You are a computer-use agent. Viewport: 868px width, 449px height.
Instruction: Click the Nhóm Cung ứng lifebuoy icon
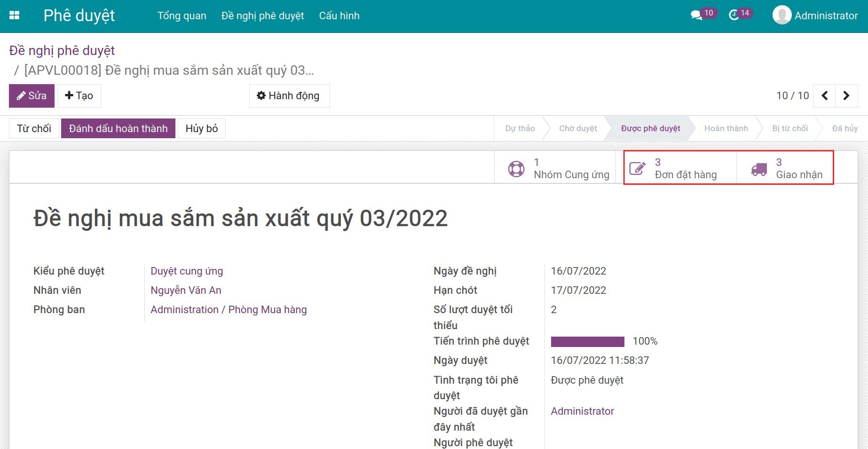click(516, 169)
